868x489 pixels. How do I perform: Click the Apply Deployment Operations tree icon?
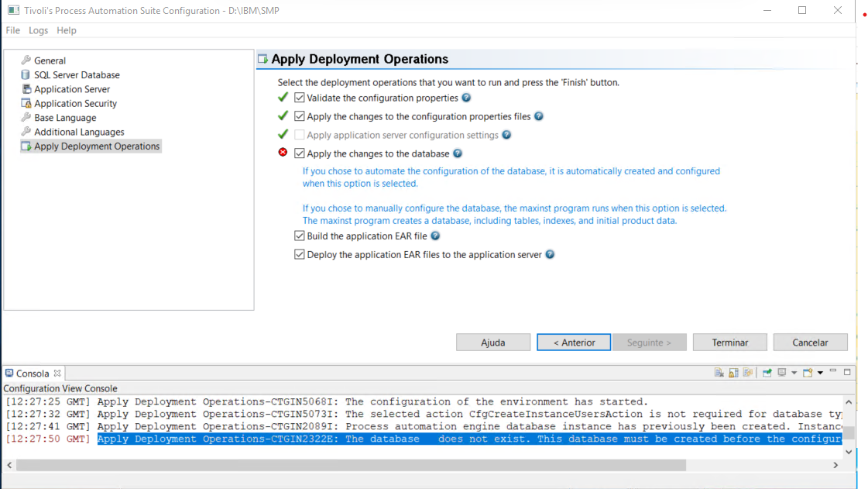pos(26,146)
